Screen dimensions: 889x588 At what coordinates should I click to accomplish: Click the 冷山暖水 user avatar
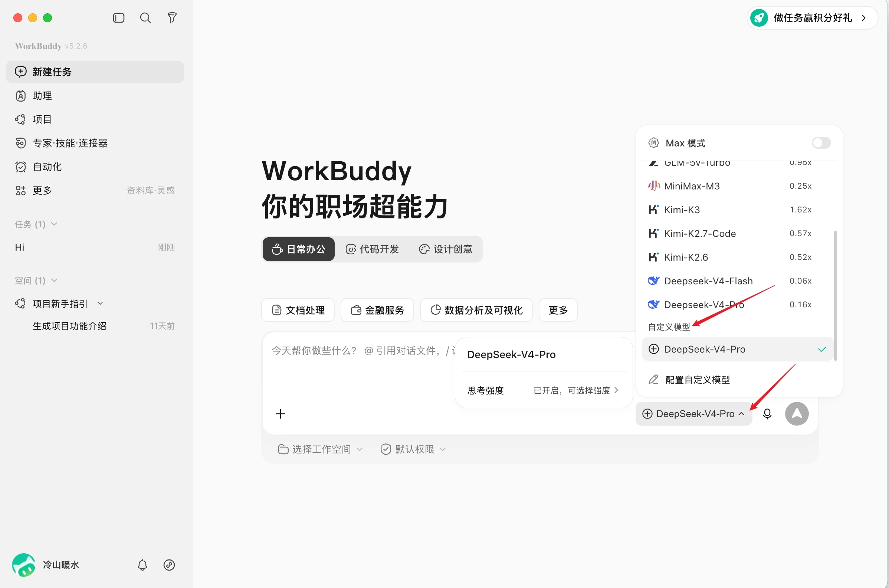24,565
